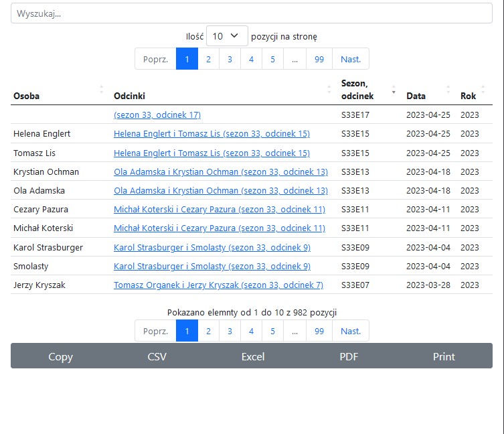The height and width of the screenshot is (434, 504).
Task: Open the sezon 33, odcinek 17 link
Action: click(157, 115)
